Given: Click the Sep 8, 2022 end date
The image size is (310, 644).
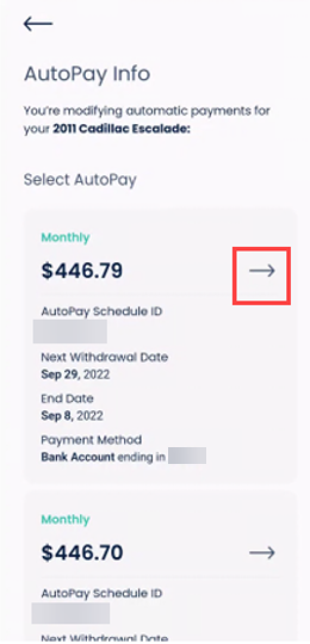Looking at the screenshot, I should (72, 416).
